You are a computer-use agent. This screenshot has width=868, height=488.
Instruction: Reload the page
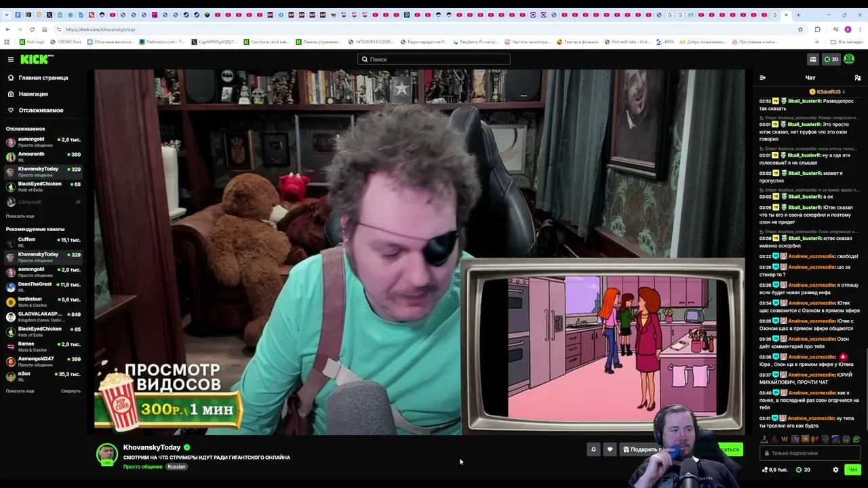(x=32, y=30)
